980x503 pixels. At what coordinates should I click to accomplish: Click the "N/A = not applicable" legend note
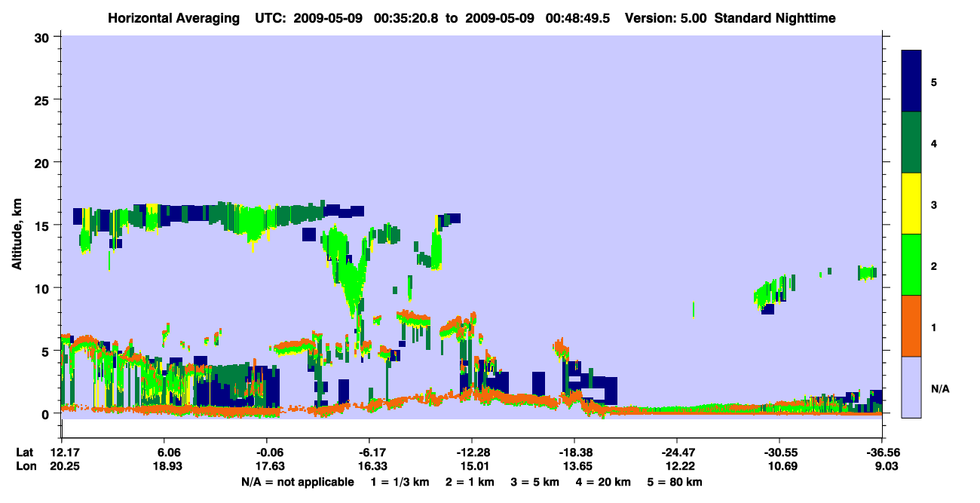point(297,482)
